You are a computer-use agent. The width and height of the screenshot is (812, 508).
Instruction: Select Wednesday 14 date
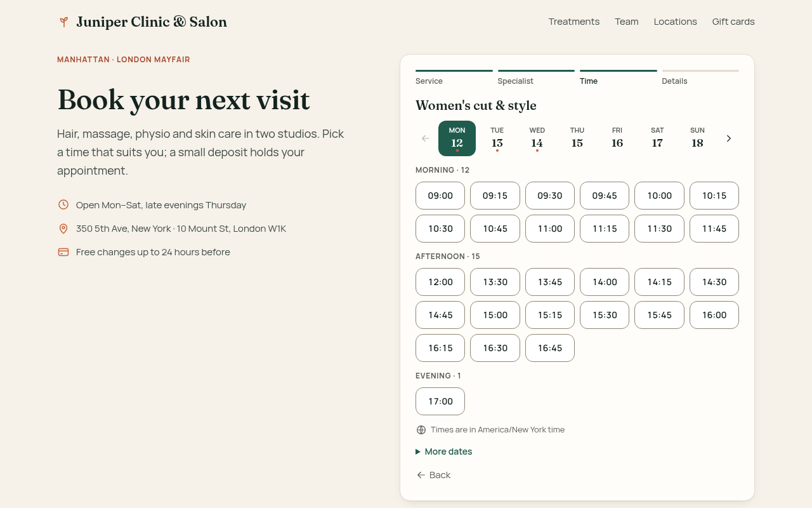point(537,138)
